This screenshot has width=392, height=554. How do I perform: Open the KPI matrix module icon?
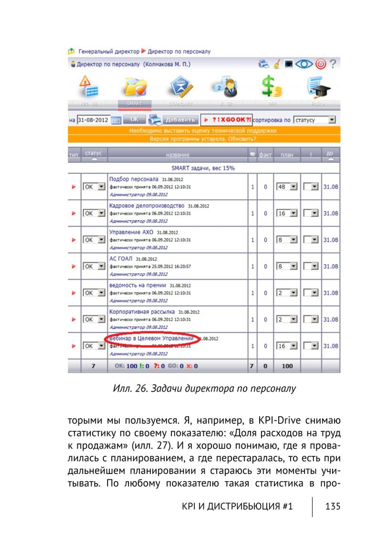(88, 86)
